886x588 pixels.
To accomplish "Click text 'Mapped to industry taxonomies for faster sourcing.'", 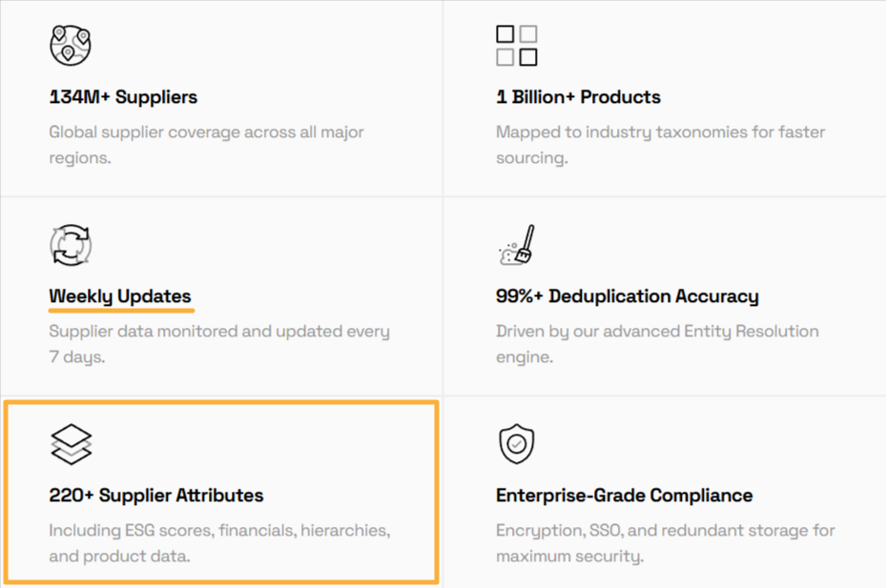I will (661, 145).
